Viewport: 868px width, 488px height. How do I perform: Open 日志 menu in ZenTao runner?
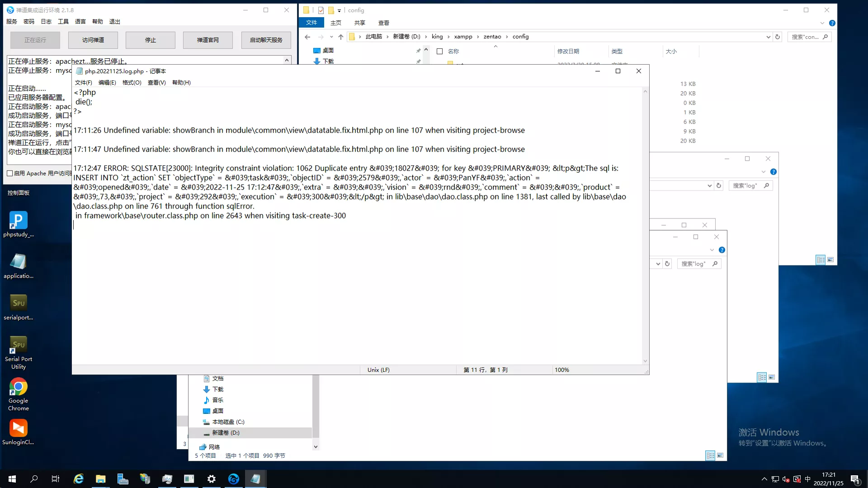coord(46,21)
